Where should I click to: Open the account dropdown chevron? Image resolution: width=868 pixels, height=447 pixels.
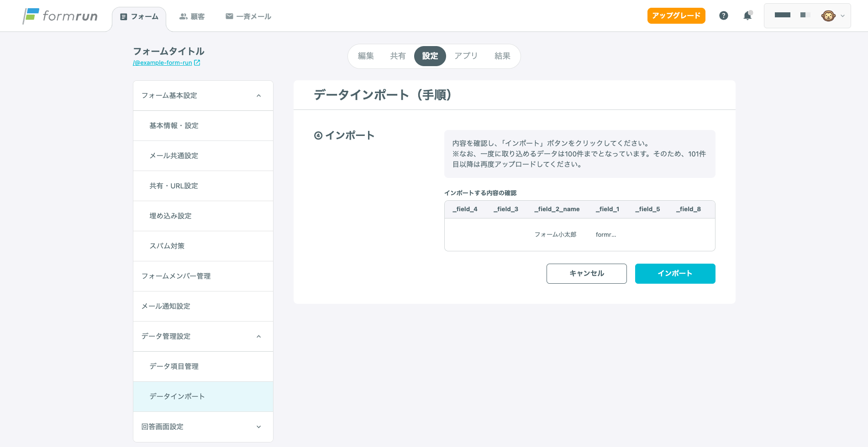point(842,16)
